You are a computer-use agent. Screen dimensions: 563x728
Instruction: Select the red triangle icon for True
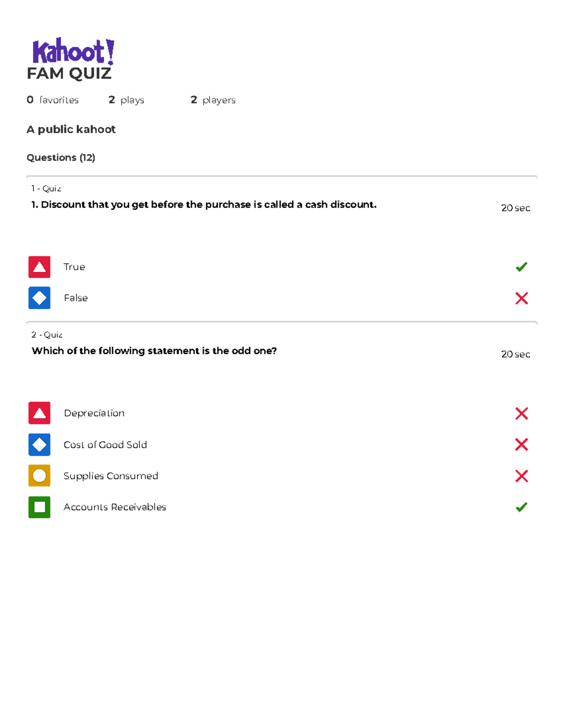click(39, 267)
